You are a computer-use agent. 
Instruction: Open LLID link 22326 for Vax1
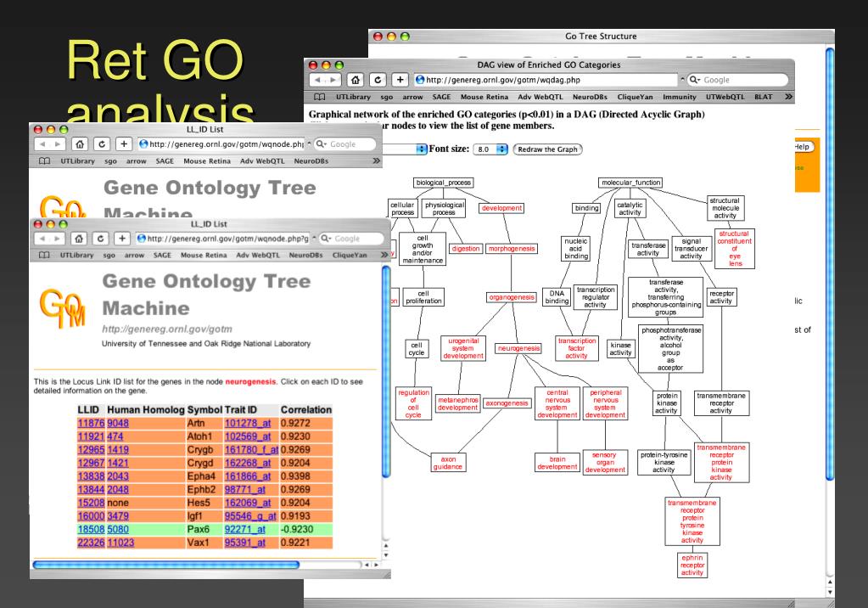[91, 543]
